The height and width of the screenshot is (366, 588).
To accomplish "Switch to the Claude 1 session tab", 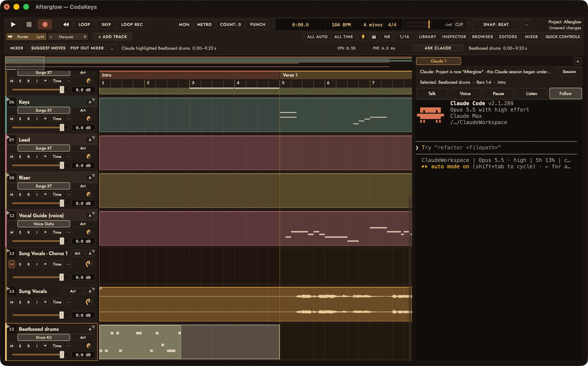I will click(438, 61).
